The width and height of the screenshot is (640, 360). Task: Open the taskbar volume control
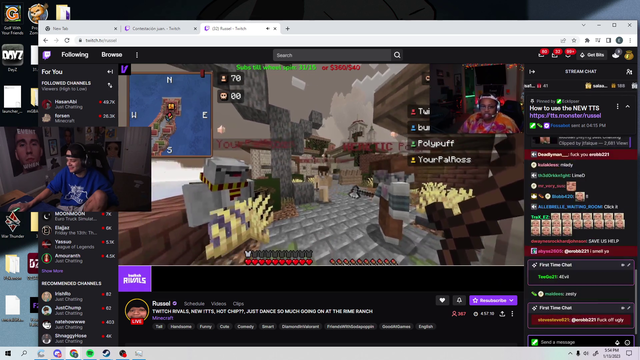click(x=586, y=353)
